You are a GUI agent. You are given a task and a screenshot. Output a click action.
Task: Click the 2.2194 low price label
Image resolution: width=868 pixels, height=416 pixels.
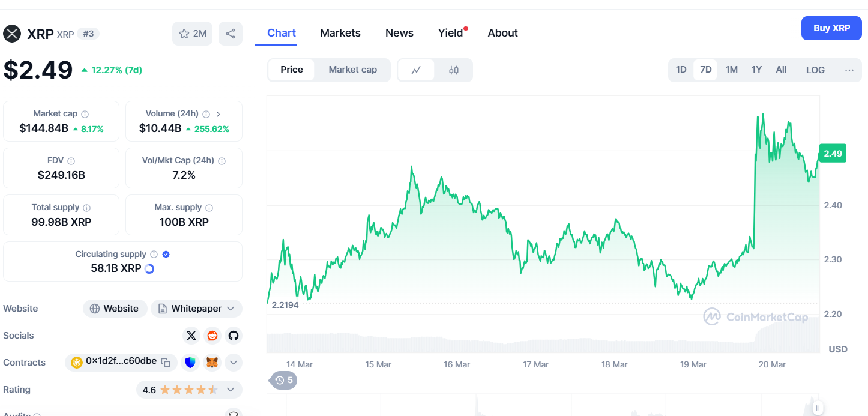[285, 305]
